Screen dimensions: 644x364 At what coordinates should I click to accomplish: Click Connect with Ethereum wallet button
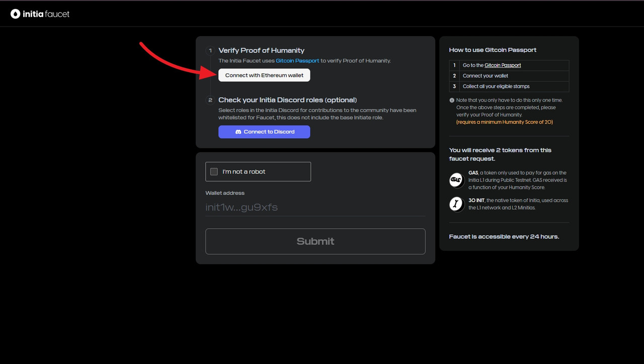264,75
